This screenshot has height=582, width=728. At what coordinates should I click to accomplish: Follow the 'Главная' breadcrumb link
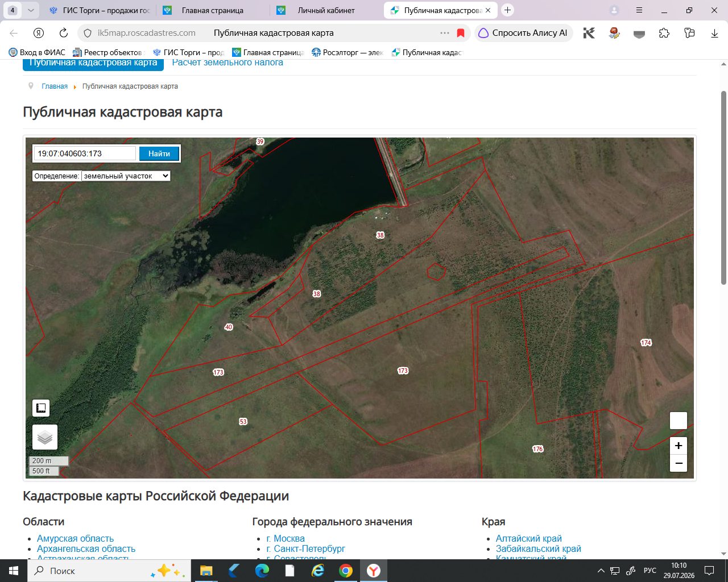[55, 86]
